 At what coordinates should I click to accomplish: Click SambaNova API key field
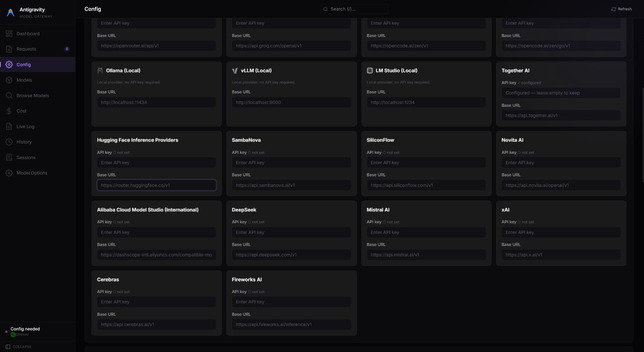[x=291, y=163]
